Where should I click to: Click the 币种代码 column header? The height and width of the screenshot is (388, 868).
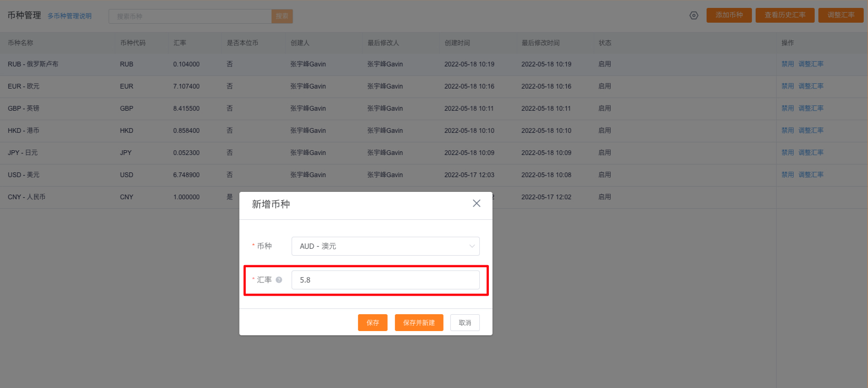coord(133,43)
